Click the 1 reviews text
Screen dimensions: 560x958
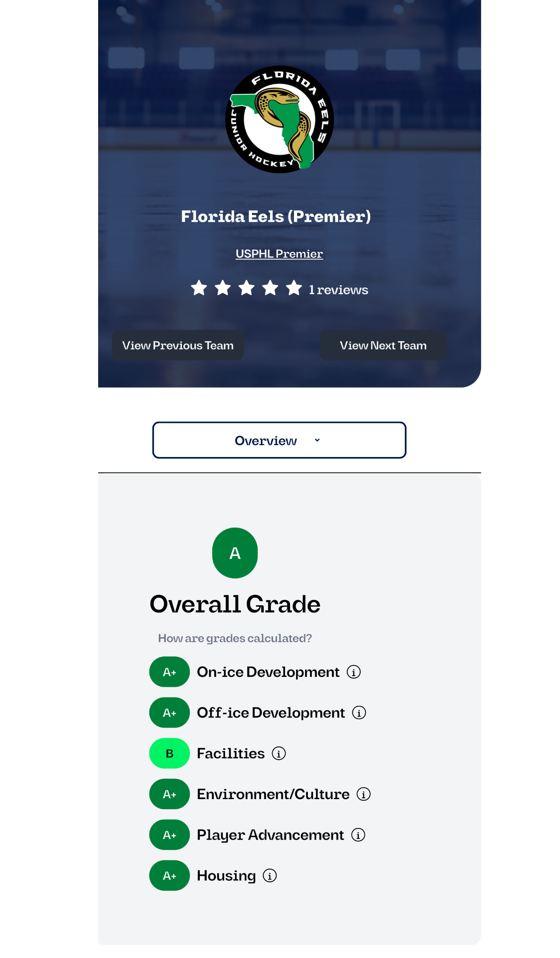pyautogui.click(x=338, y=289)
